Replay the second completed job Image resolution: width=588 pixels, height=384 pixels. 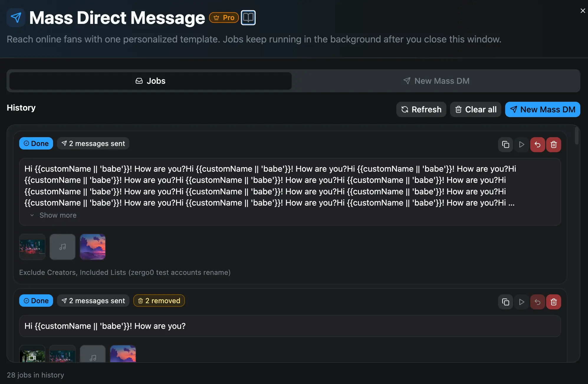[521, 302]
